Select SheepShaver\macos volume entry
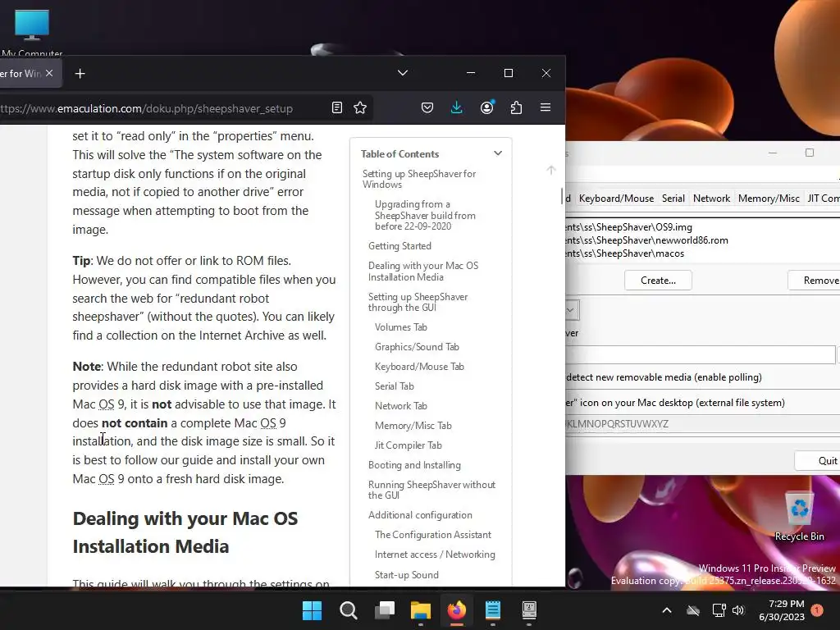 point(702,253)
